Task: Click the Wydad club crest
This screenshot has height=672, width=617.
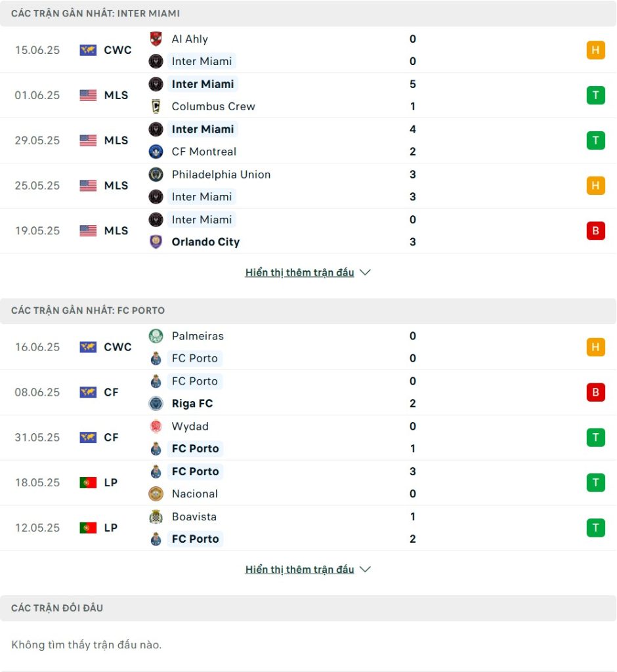Action: coord(156,427)
